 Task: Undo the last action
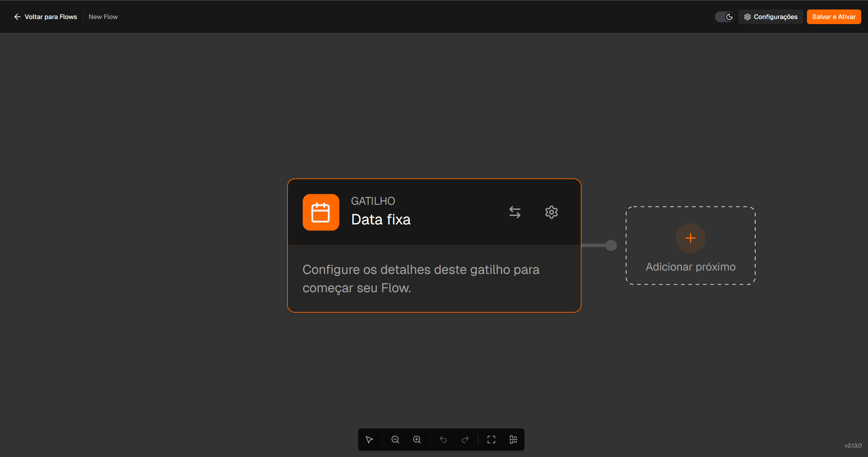(443, 439)
